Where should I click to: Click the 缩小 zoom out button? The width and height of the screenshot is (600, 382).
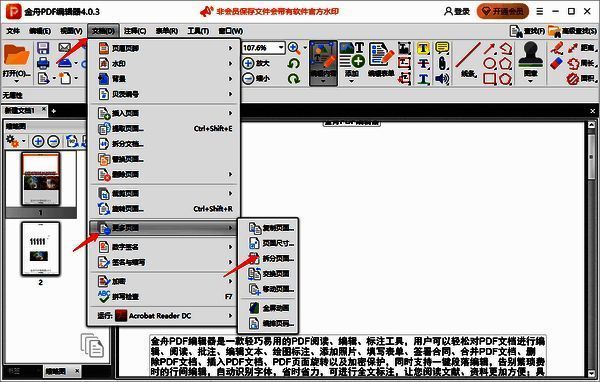tap(256, 79)
